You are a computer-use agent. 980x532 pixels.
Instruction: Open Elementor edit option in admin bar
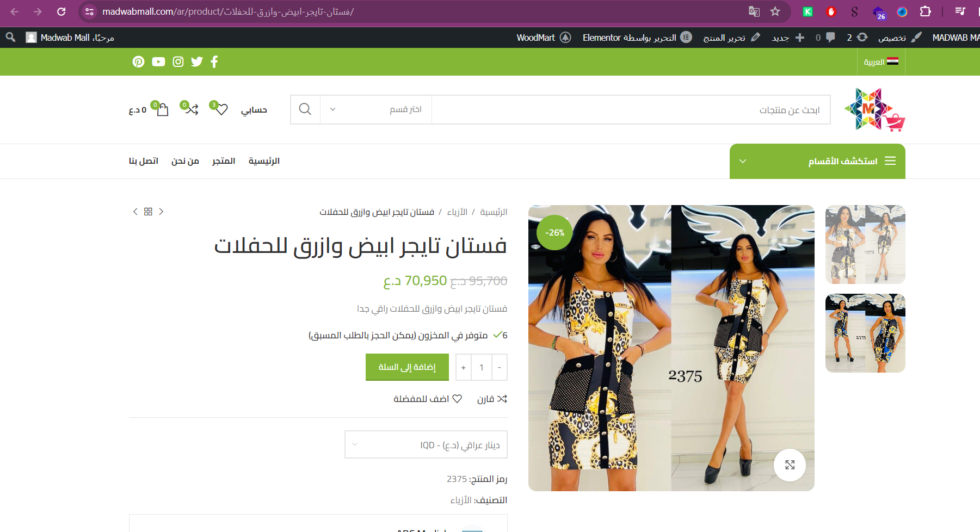(x=637, y=38)
